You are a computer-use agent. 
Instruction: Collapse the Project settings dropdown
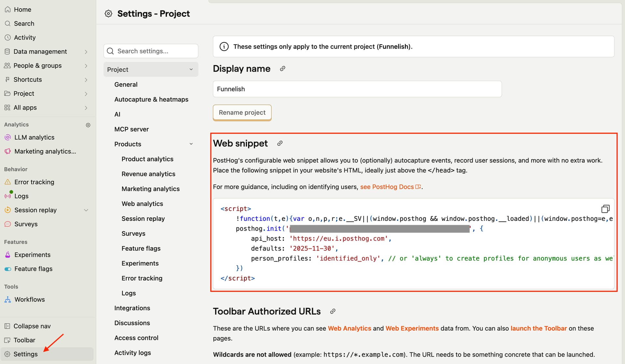click(191, 70)
